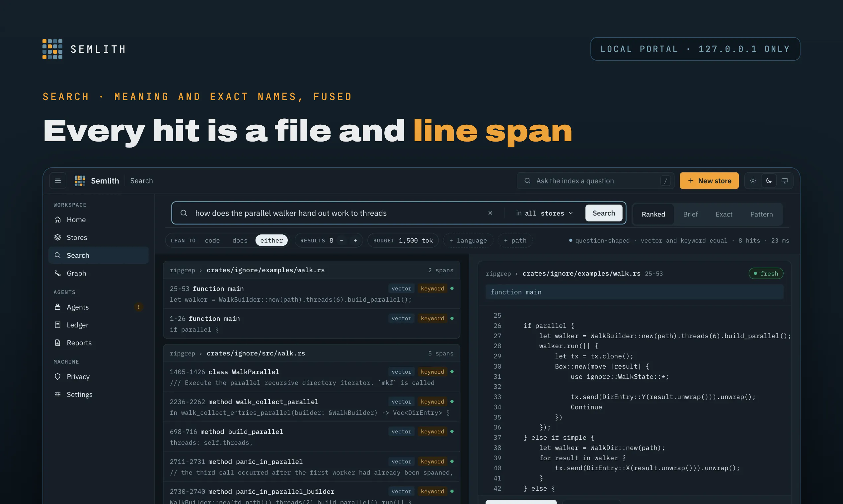
Task: Open Ledger in the sidebar
Action: (99, 325)
